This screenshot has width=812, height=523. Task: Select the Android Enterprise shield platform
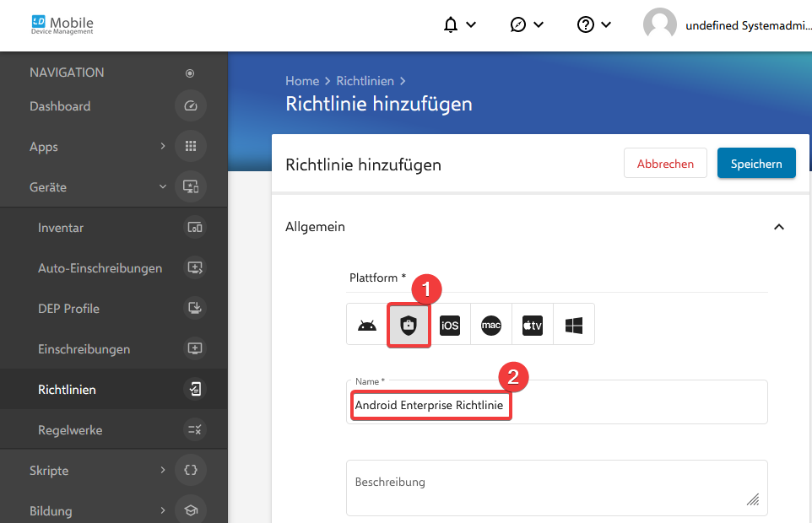(x=409, y=325)
